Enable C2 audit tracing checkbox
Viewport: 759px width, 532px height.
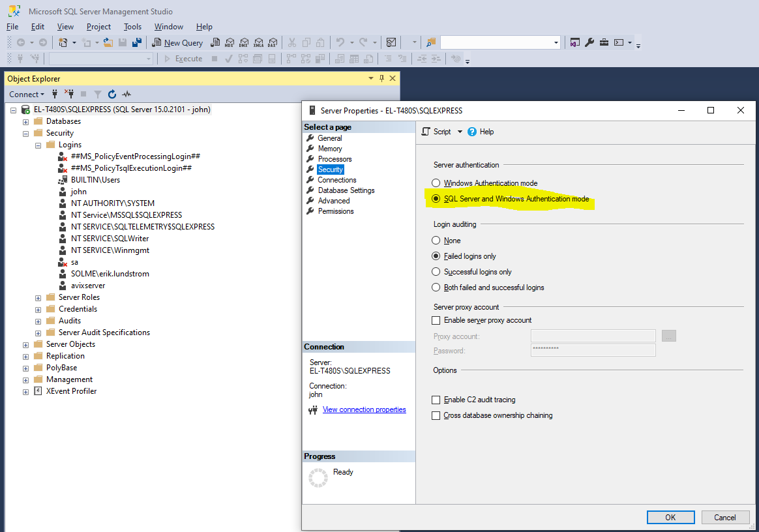(x=436, y=400)
